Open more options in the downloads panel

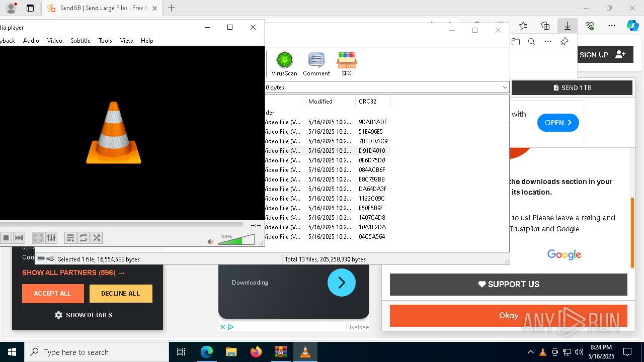pos(548,42)
